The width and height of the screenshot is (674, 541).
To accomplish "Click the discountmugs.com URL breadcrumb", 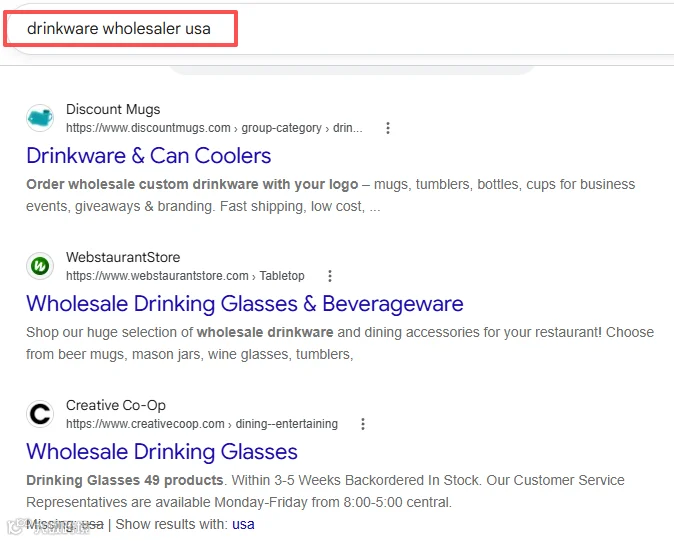I will point(214,128).
